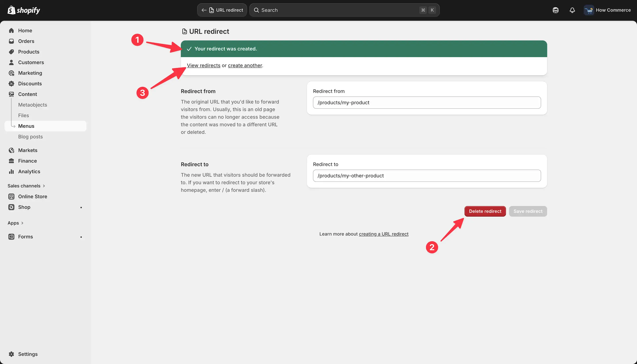Click the How Commerce store avatar
This screenshot has height=364, width=637.
click(589, 10)
